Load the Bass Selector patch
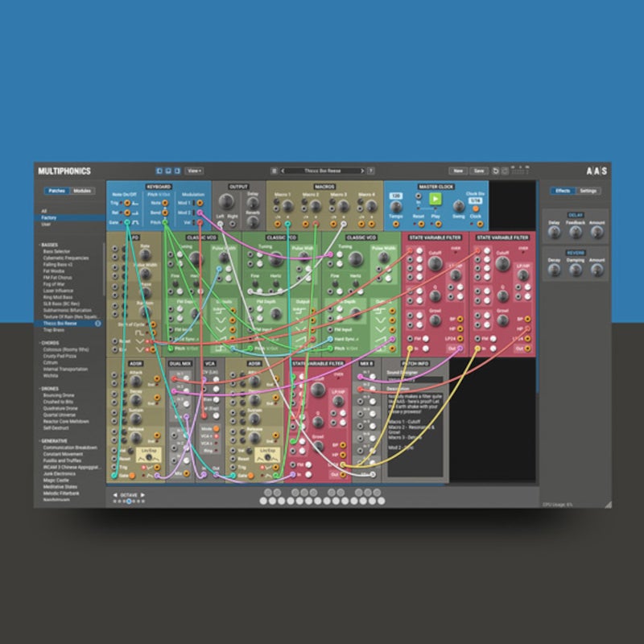644x644 pixels. (x=56, y=251)
